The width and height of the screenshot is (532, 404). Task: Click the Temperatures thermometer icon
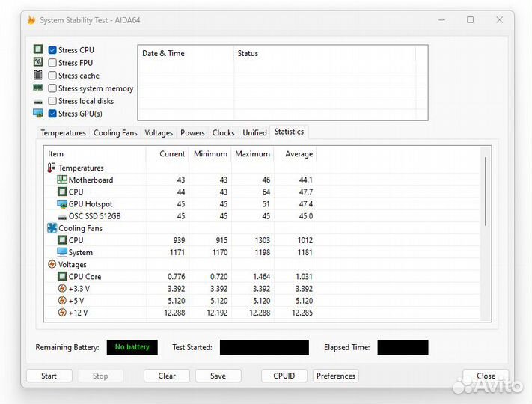52,168
